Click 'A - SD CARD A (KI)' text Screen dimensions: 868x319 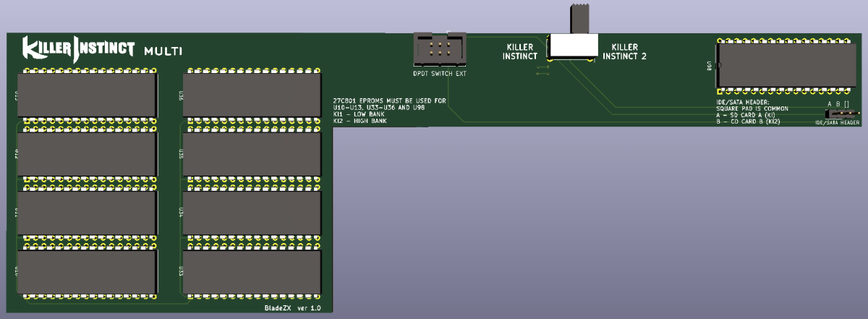pos(746,115)
